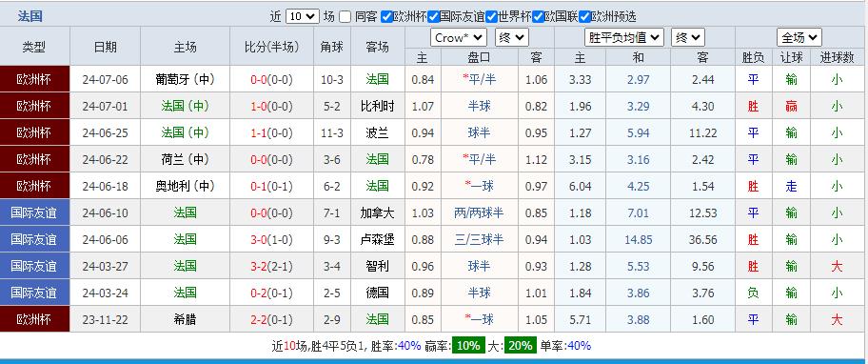Screen dimensions: 868x364
Task: Click corner count 11-3 in 波兰 row
Action: [332, 133]
